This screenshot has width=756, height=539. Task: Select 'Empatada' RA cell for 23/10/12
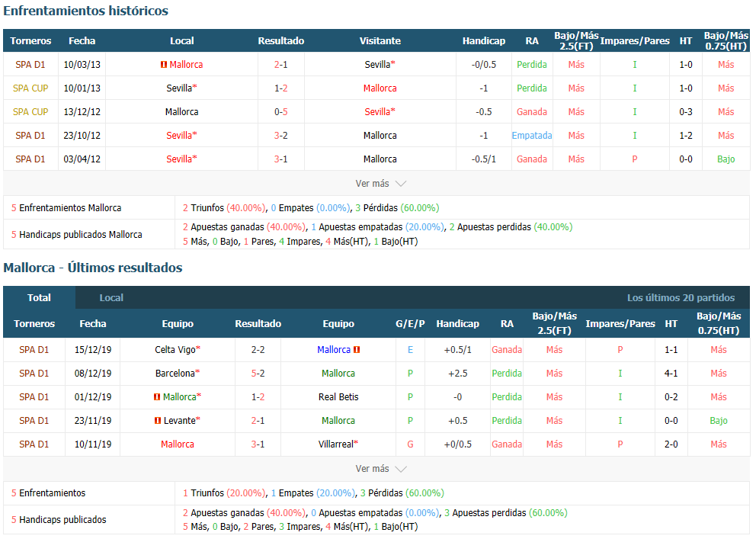[532, 136]
